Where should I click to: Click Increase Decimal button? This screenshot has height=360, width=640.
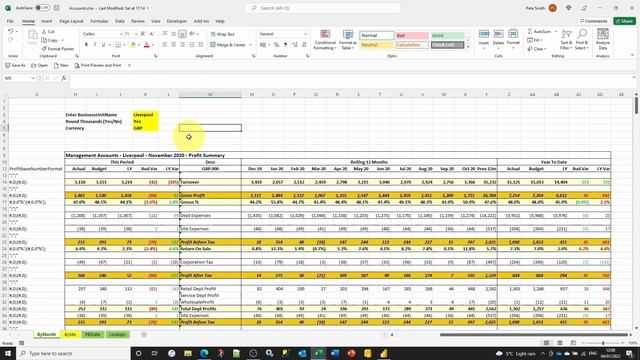(x=295, y=44)
